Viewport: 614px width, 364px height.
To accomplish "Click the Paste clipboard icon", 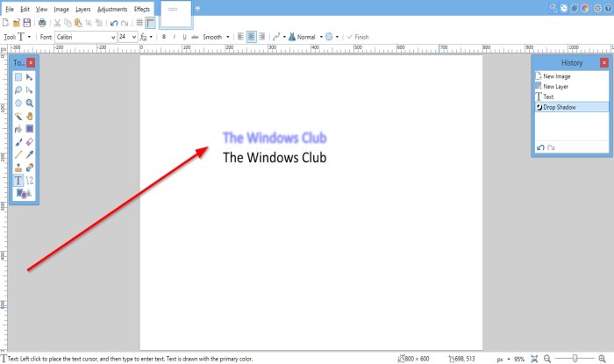I will 78,23.
